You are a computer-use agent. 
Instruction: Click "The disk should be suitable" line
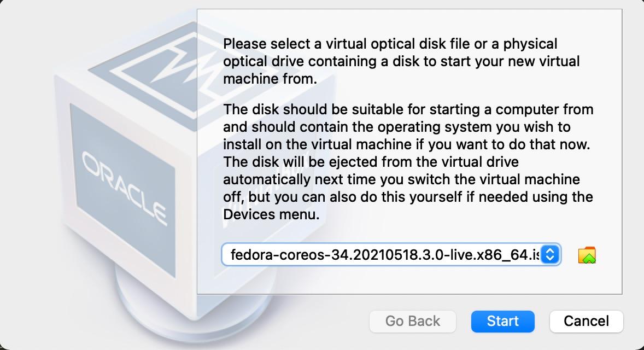(x=408, y=109)
